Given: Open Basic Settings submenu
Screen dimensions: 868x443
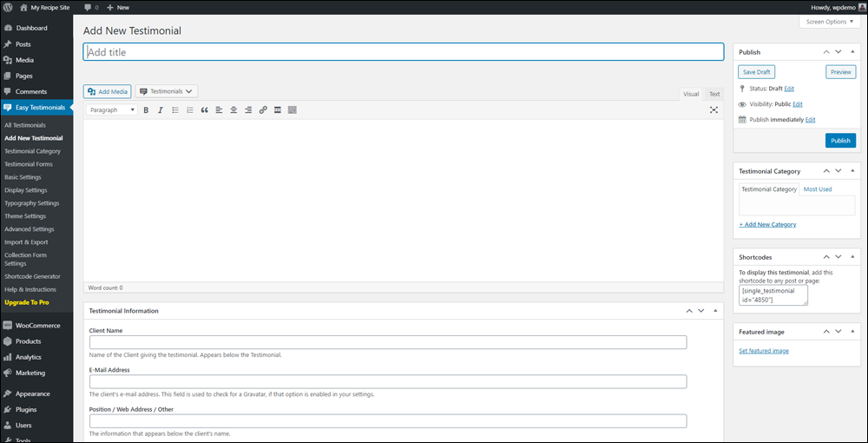Looking at the screenshot, I should click(23, 177).
